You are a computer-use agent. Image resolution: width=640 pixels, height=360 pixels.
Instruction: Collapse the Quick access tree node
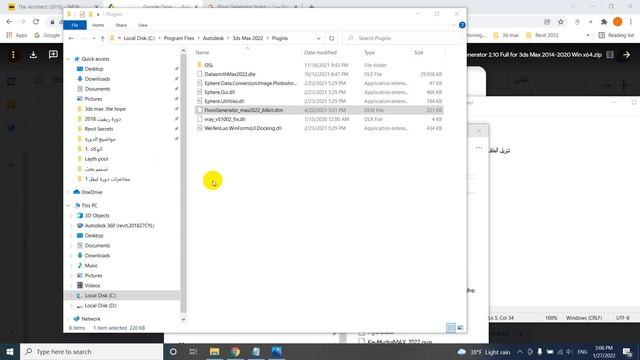click(68, 59)
